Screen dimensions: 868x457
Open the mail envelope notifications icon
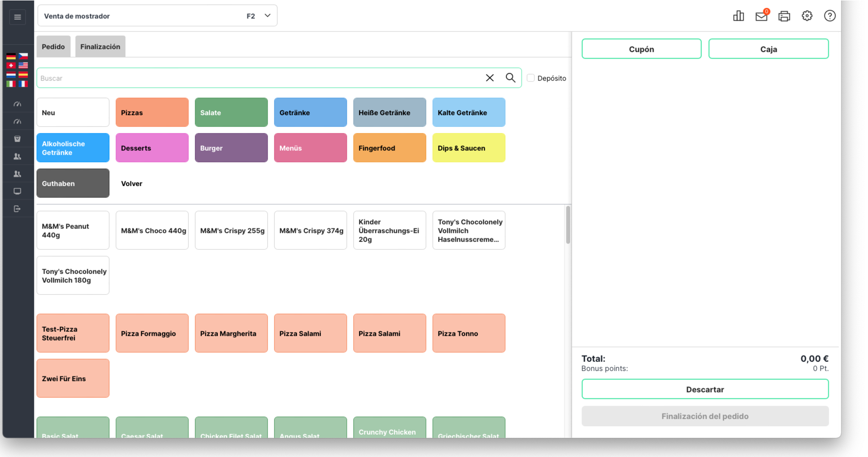(x=762, y=16)
